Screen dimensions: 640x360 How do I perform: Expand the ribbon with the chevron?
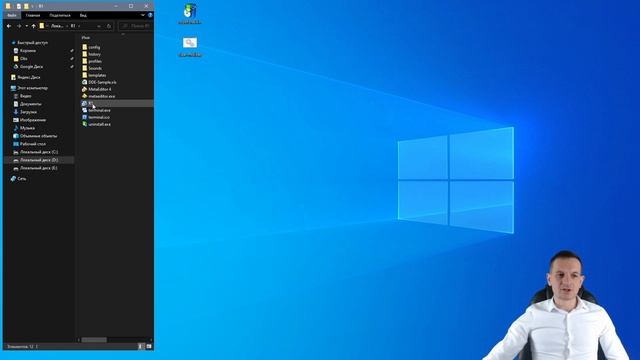tap(143, 15)
